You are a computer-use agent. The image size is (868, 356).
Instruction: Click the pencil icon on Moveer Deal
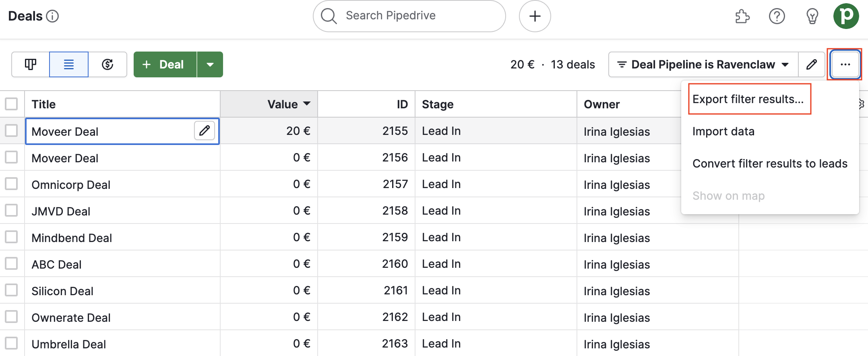point(205,130)
